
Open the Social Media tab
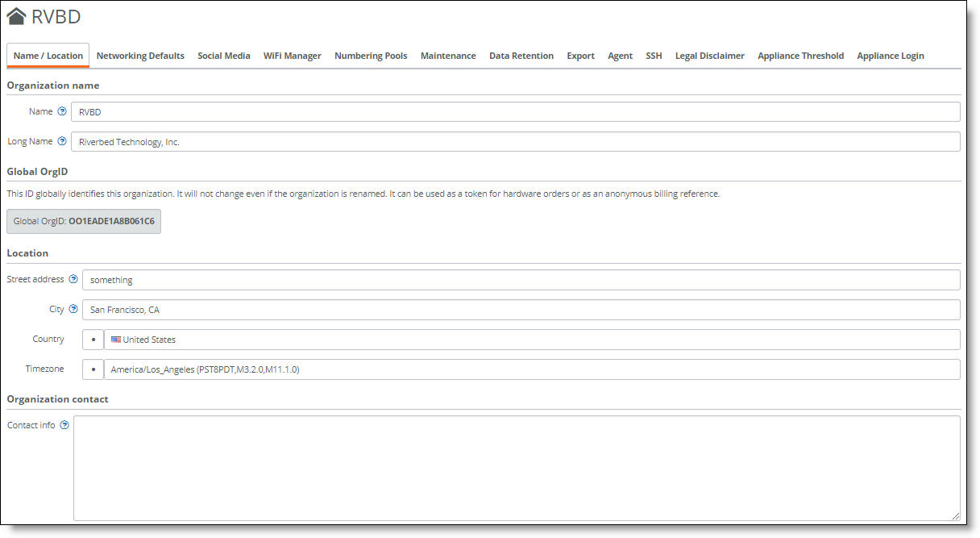click(x=224, y=56)
